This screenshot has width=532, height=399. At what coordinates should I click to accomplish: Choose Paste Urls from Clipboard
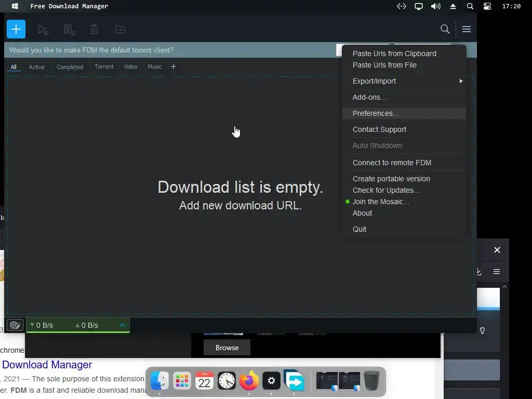(404, 54)
